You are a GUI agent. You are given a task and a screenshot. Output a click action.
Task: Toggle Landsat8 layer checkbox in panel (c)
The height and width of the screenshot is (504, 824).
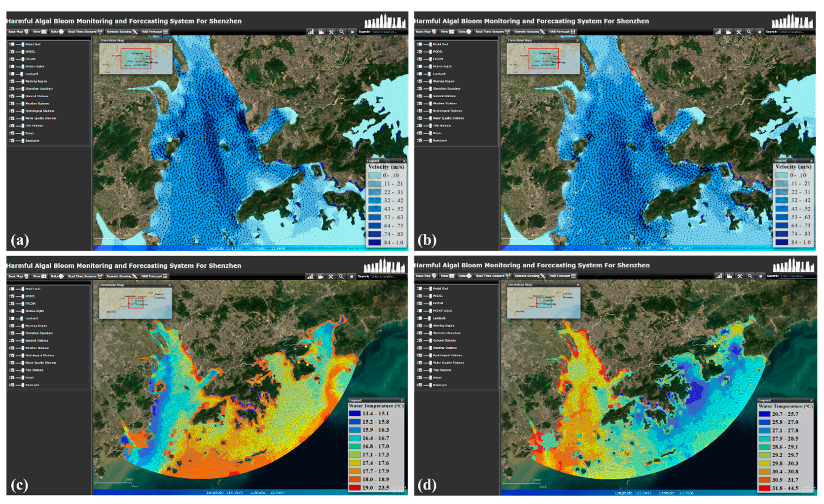pos(12,318)
